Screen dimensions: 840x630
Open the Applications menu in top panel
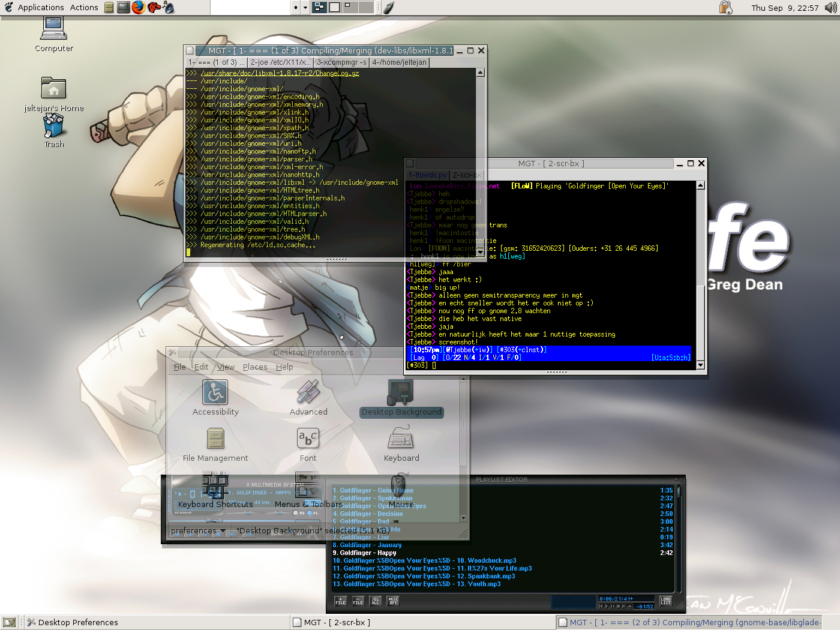click(41, 7)
